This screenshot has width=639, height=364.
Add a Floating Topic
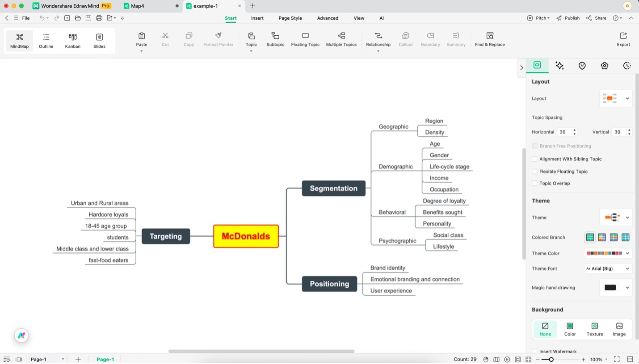[305, 39]
